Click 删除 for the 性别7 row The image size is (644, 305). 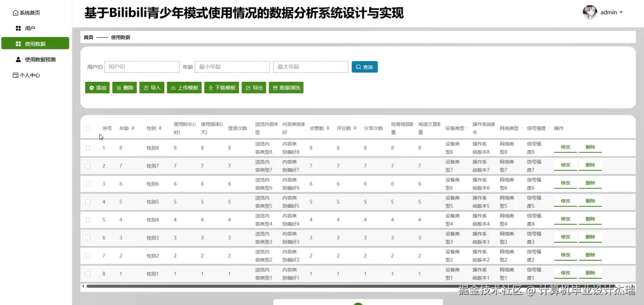pos(590,165)
